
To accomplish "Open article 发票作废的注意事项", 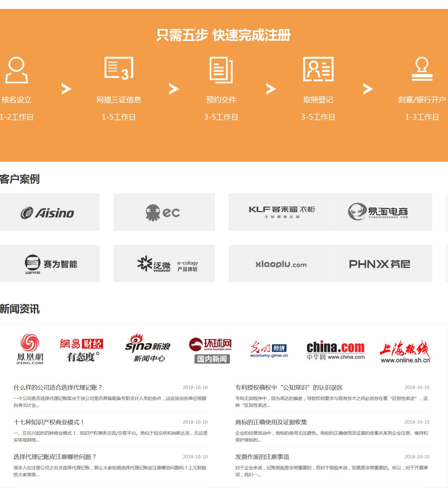I will 262,457.
